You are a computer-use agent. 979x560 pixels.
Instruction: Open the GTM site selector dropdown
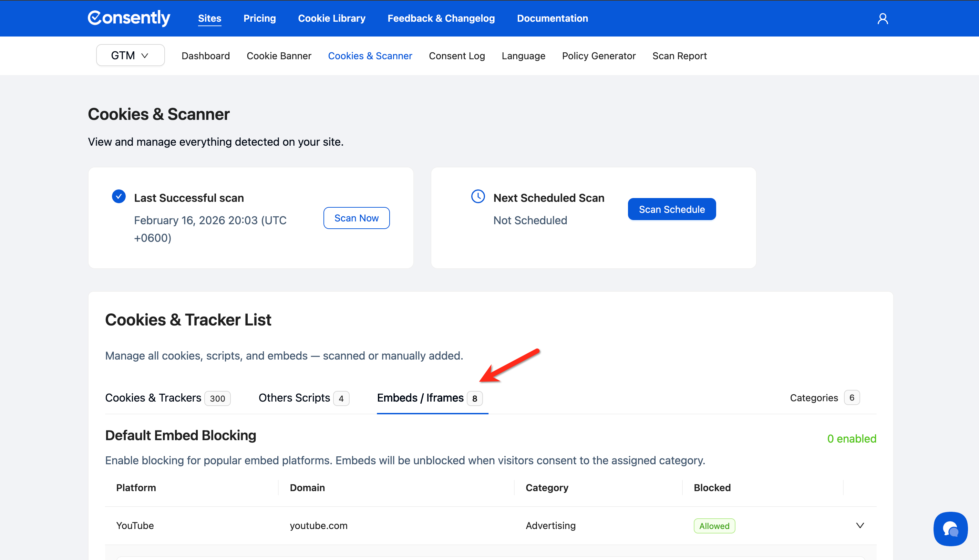coord(130,55)
